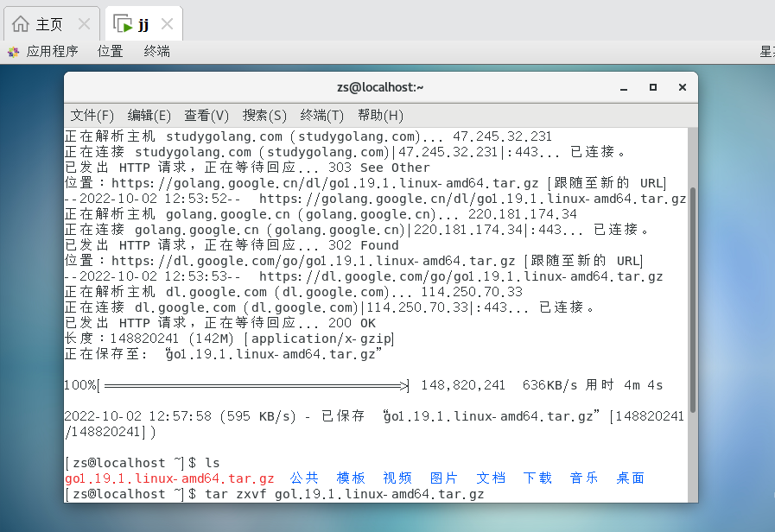Click the 200 OK response line
Image resolution: width=775 pixels, height=532 pixels.
coord(220,323)
